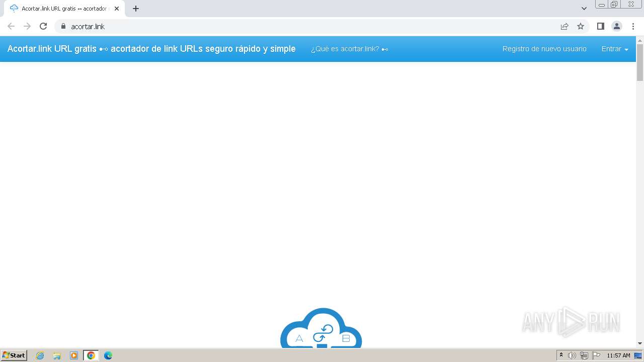Open Microsoft Edge from the taskbar
Viewport: 644px width, 362px height.
point(108,355)
